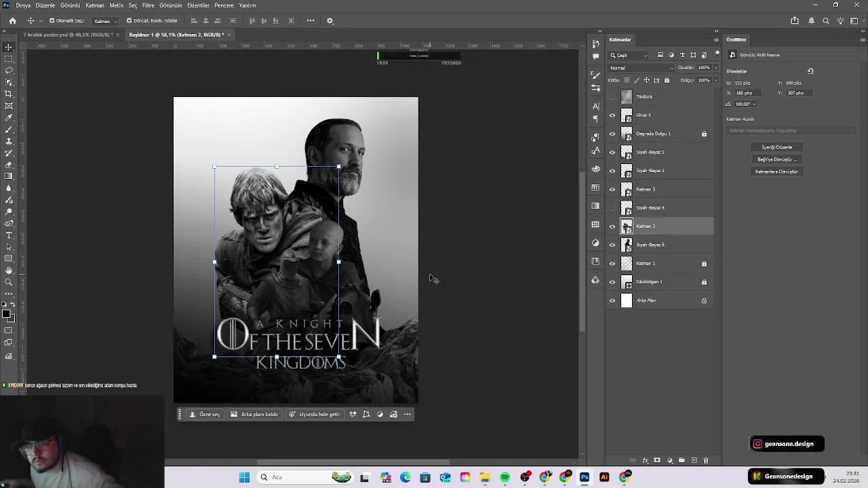Image resolution: width=868 pixels, height=488 pixels.
Task: Open the Photoshop search magnifier icon
Action: pyautogui.click(x=826, y=21)
